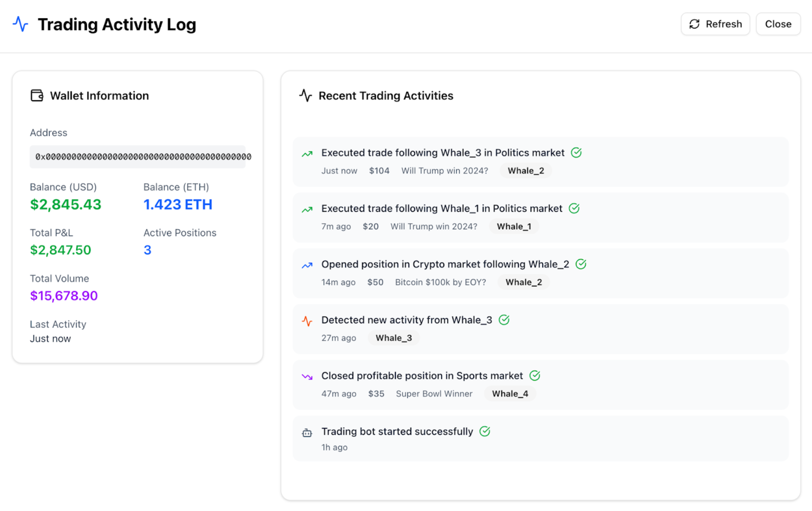The image size is (812, 511).
Task: Click the blue pulse icon beside the title
Action: (x=20, y=24)
